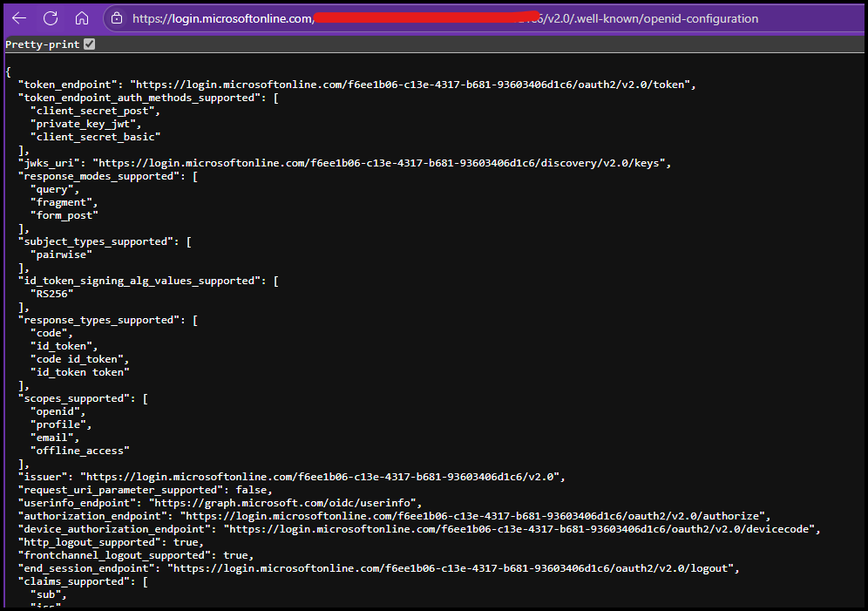Click the issuer URL value

pos(322,477)
